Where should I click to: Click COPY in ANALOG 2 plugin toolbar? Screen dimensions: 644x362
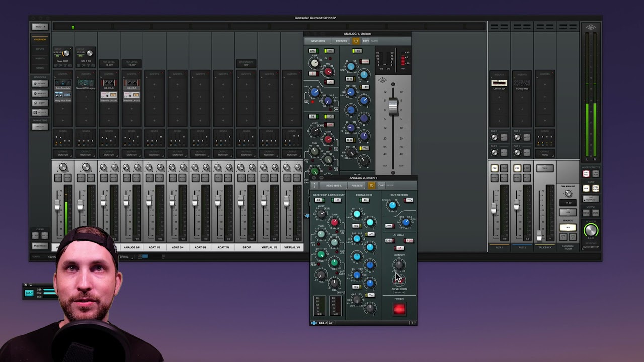(x=381, y=185)
